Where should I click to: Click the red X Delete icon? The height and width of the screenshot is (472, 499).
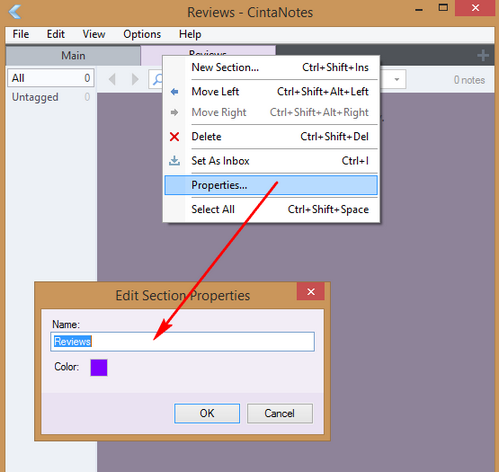tap(174, 136)
